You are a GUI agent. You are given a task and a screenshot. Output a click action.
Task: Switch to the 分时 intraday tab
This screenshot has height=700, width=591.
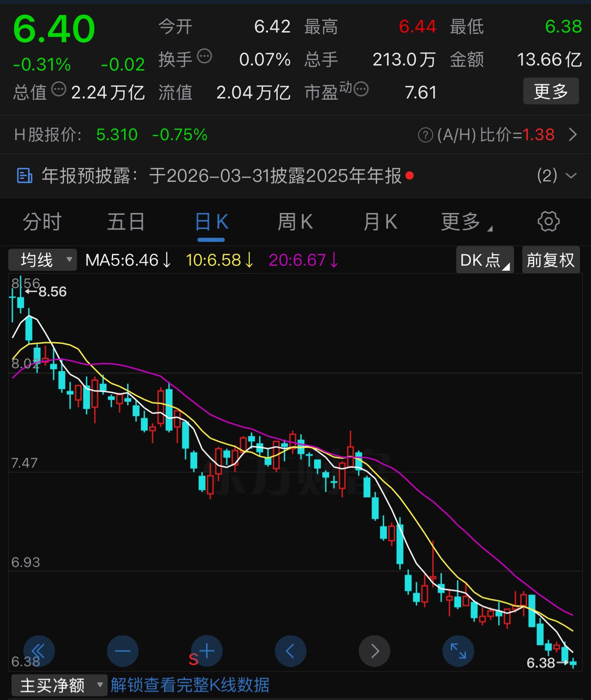(x=41, y=222)
